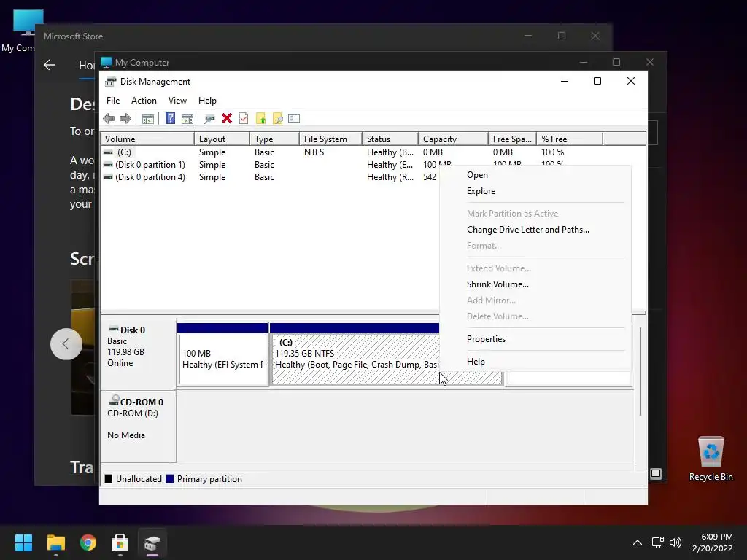Select the Disk 0 partition 4 row
The image size is (747, 560).
tap(270, 177)
